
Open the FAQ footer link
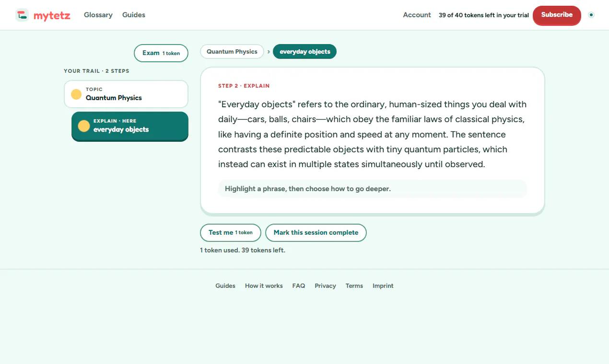click(x=299, y=286)
